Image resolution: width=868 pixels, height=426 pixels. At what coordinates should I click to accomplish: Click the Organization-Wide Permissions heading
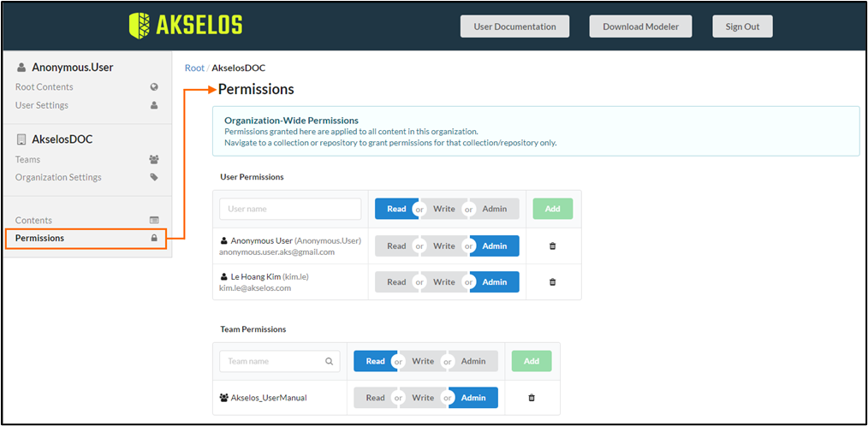(291, 120)
